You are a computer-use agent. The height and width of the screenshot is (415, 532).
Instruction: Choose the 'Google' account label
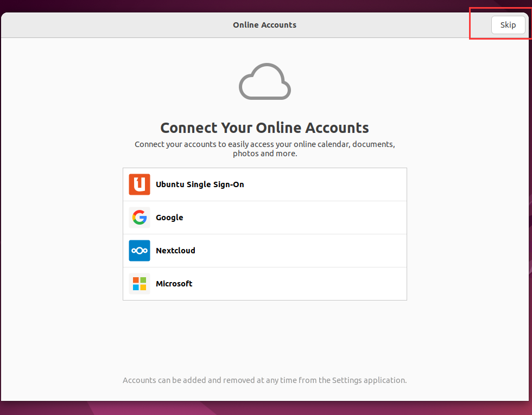click(x=169, y=218)
